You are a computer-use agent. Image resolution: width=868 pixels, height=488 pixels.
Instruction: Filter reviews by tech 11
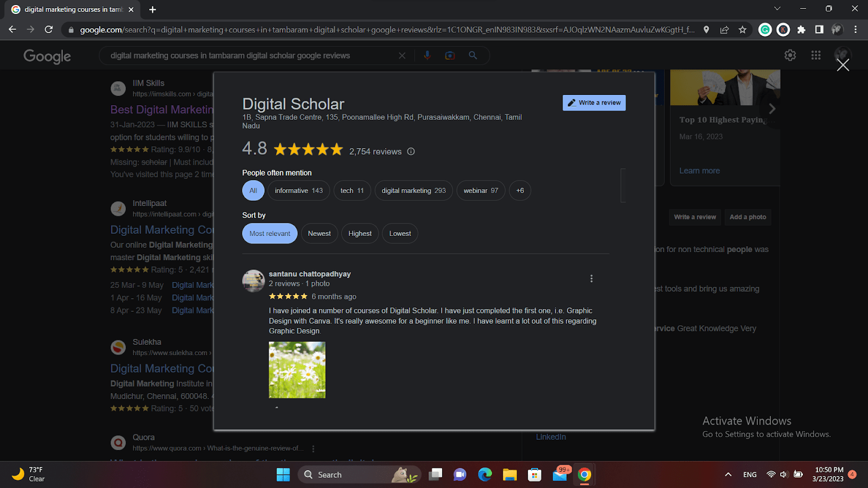pos(352,190)
